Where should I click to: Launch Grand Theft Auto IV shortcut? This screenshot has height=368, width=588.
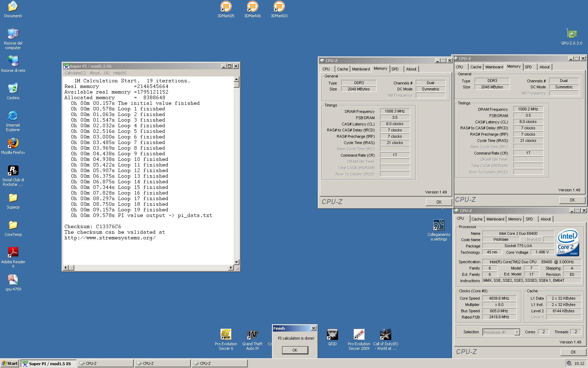252,339
